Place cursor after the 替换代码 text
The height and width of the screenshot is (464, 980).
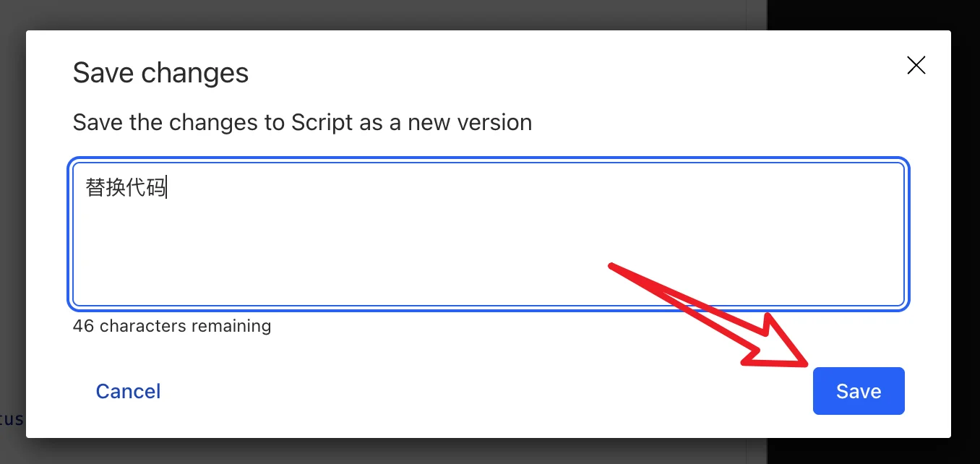pos(167,189)
